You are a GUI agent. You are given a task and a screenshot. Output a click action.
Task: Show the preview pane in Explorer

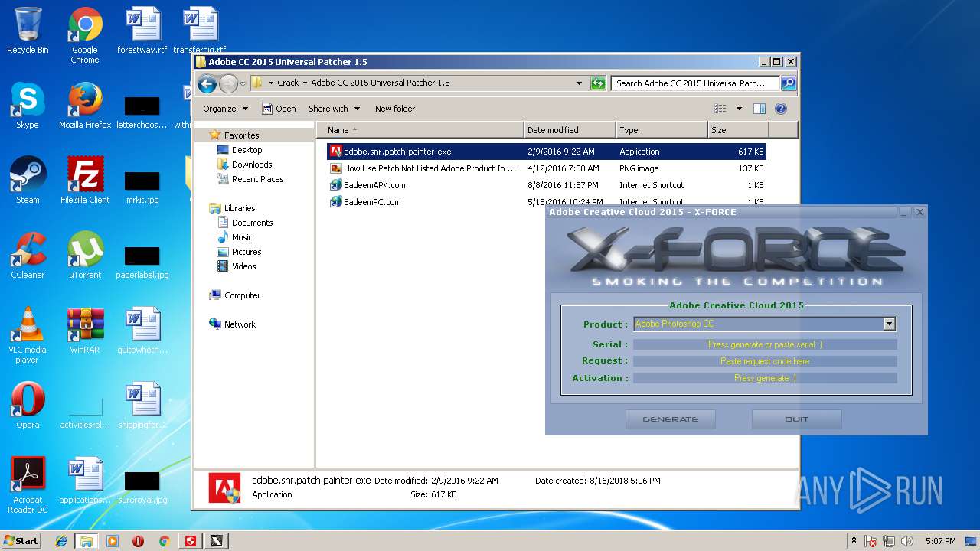[x=759, y=109]
